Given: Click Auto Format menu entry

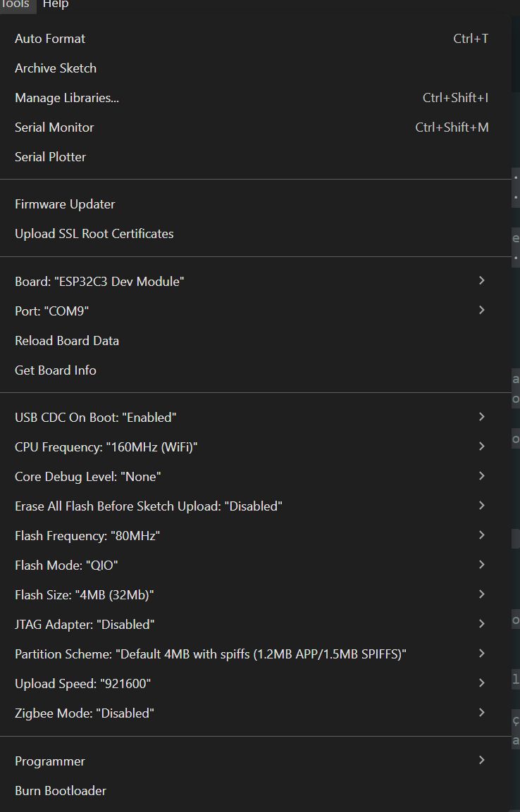Looking at the screenshot, I should pyautogui.click(x=50, y=39).
